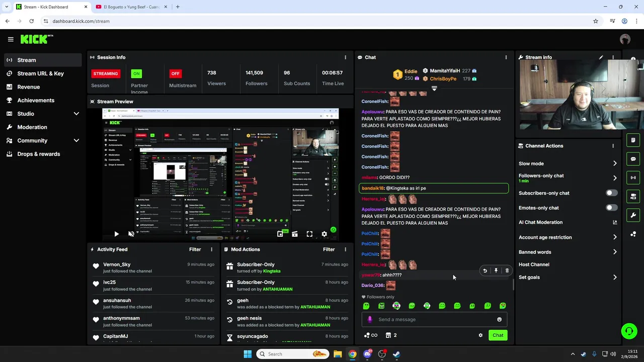644x362 pixels.
Task: Open Steam from the Windows taskbar
Action: (x=396, y=354)
